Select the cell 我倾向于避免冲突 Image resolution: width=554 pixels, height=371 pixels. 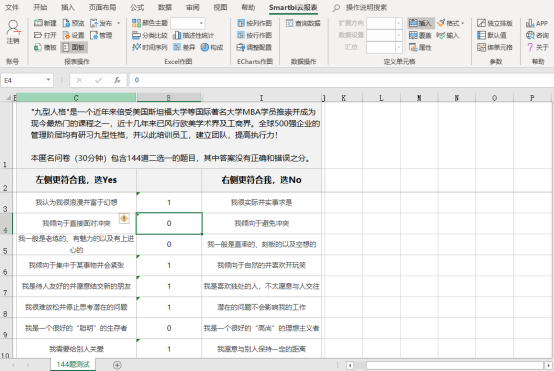261,224
